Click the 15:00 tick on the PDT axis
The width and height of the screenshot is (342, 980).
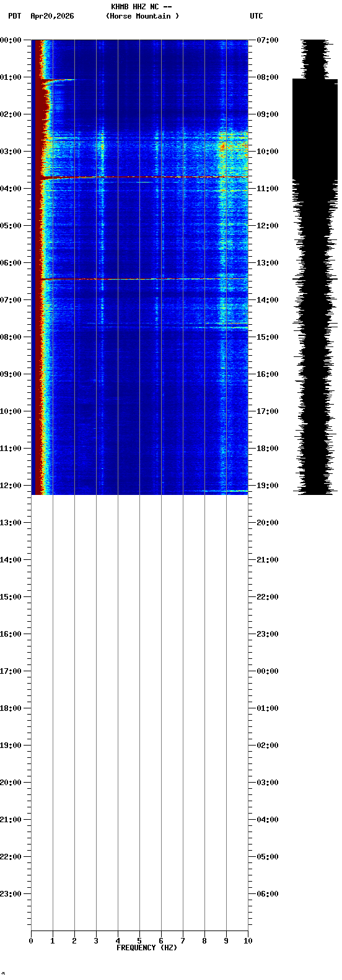(x=11, y=597)
